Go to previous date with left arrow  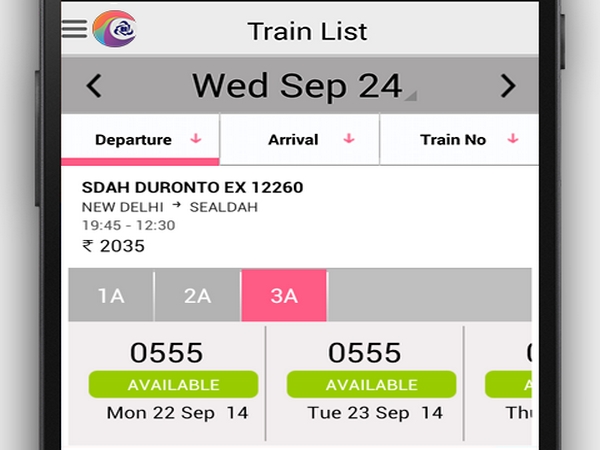(94, 86)
